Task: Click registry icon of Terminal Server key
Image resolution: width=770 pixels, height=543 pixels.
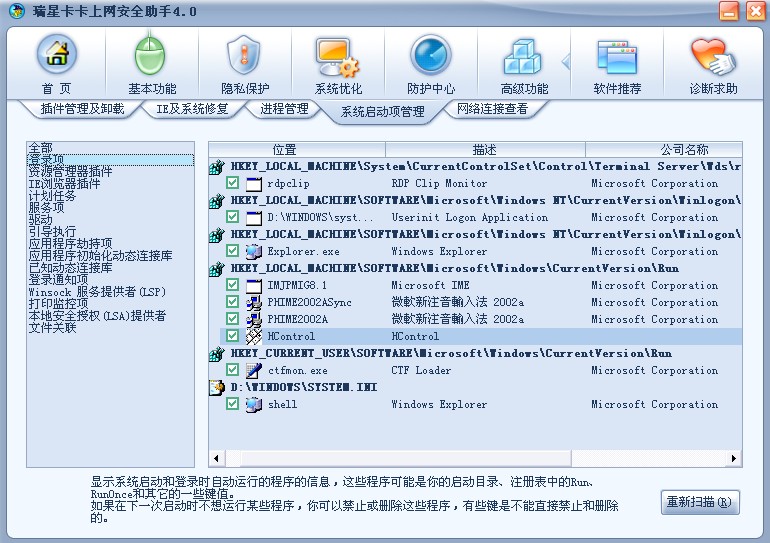Action: click(x=217, y=167)
